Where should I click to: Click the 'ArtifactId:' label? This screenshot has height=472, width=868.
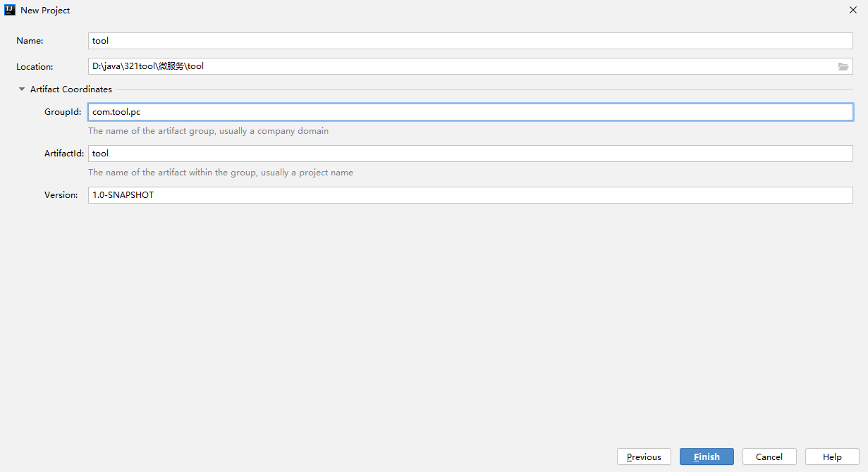[64, 154]
